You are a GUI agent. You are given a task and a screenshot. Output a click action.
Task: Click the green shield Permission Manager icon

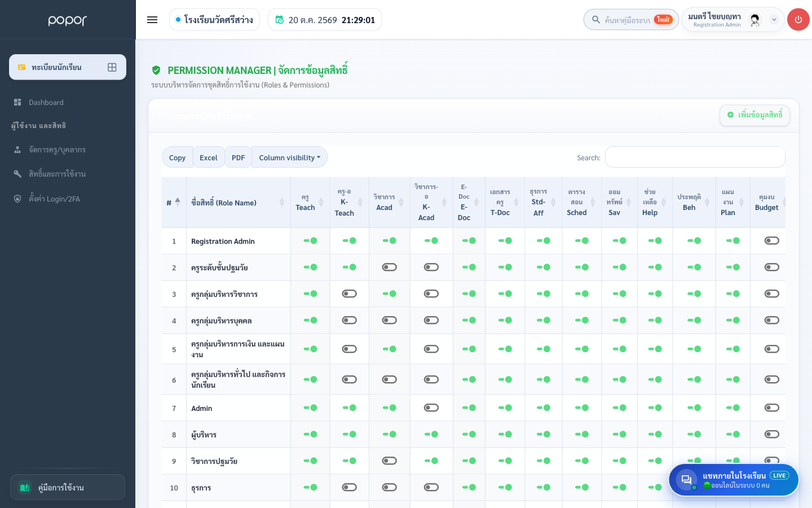click(x=156, y=70)
